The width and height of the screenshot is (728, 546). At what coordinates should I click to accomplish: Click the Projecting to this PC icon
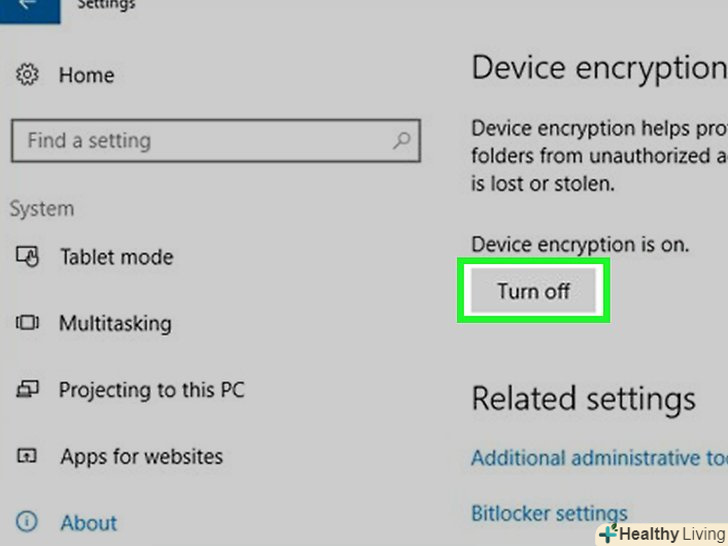27,390
